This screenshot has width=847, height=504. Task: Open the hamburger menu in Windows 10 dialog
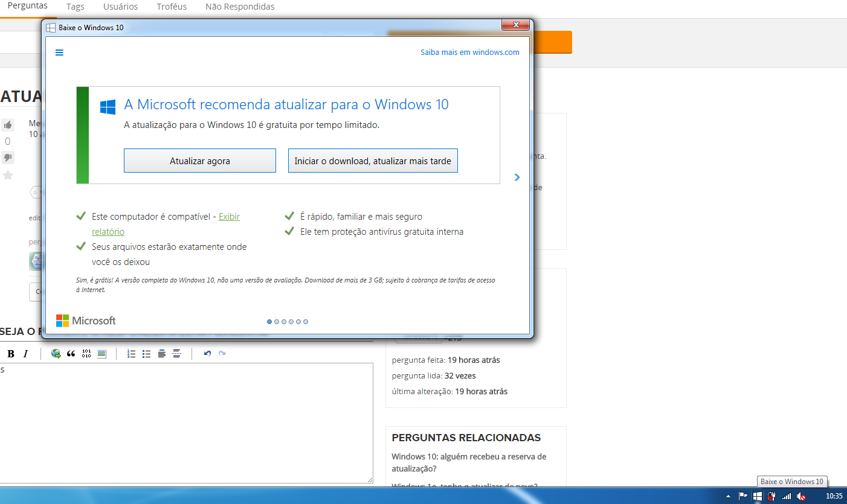59,53
